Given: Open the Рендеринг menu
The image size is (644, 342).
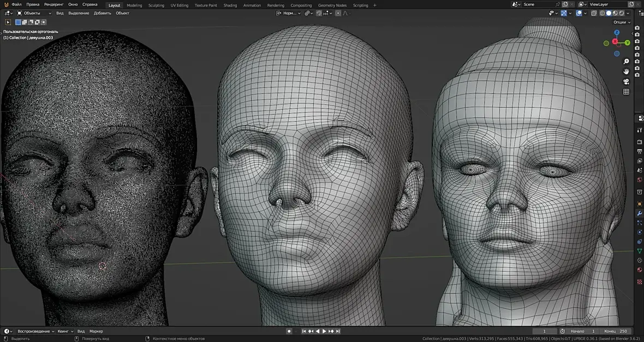Looking at the screenshot, I should coord(54,4).
